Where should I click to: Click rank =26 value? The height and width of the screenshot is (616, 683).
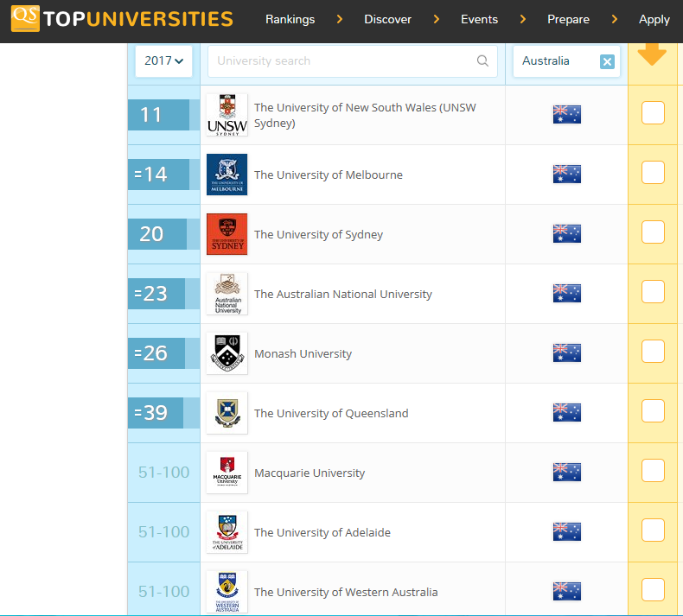click(150, 353)
